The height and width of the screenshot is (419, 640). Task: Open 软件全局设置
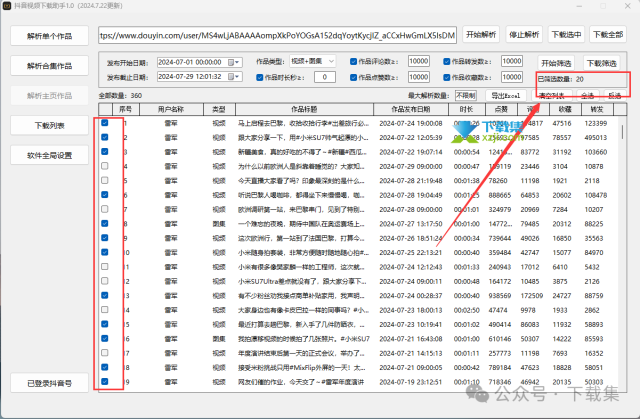tap(49, 155)
